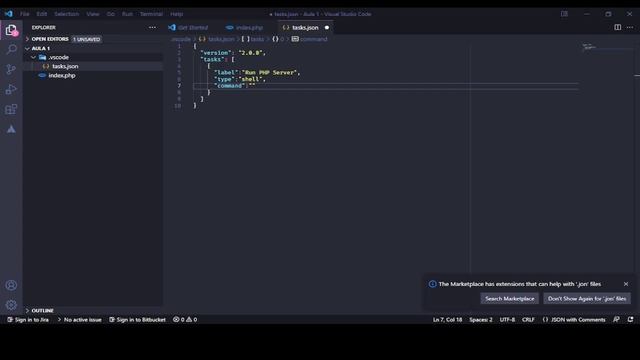Open the Go menu
This screenshot has height=360, width=640.
pos(111,14)
